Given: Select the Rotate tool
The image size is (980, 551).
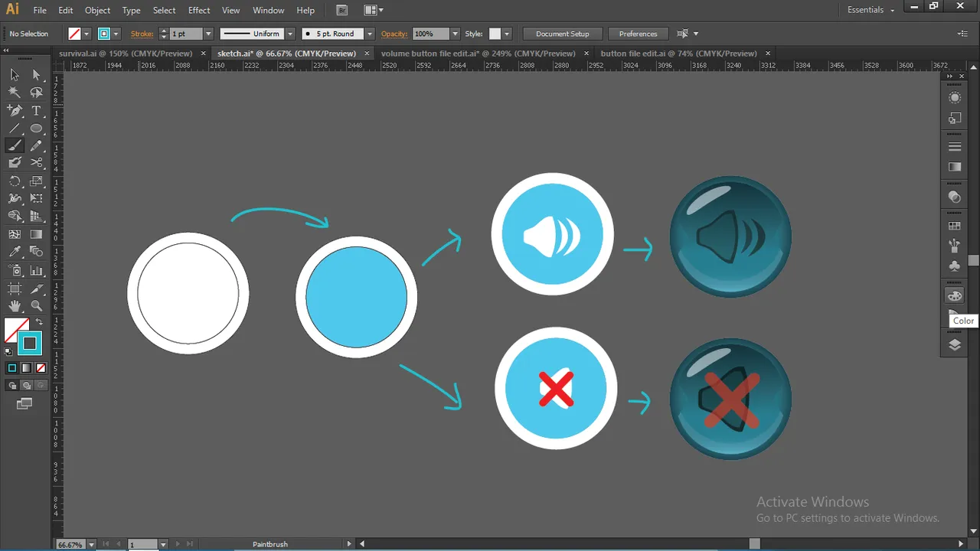Looking at the screenshot, I should pyautogui.click(x=15, y=181).
